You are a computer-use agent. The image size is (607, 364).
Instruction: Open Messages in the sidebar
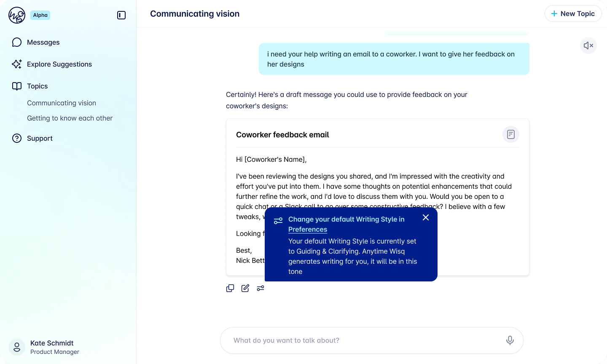point(43,42)
